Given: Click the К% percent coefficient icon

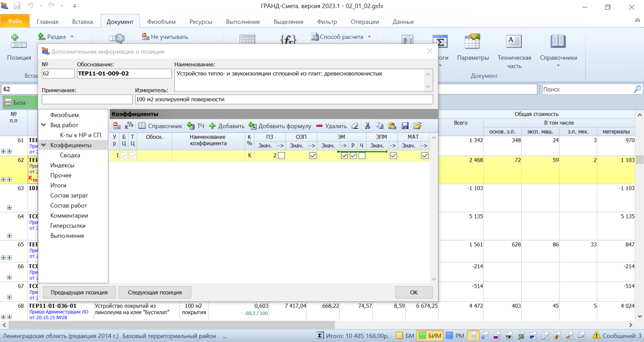Looking at the screenshot, I should [129, 126].
